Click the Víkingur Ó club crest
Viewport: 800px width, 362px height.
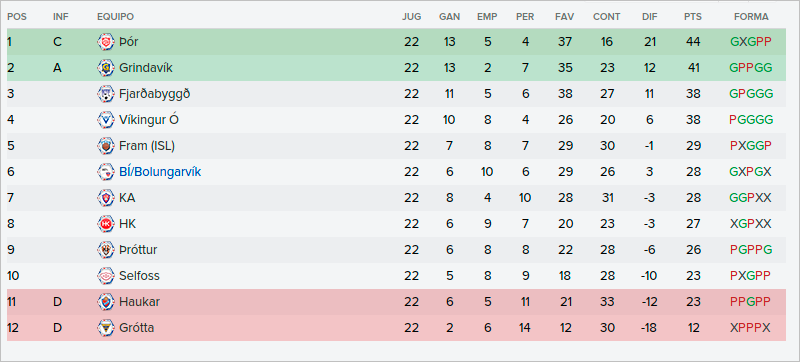click(x=106, y=120)
